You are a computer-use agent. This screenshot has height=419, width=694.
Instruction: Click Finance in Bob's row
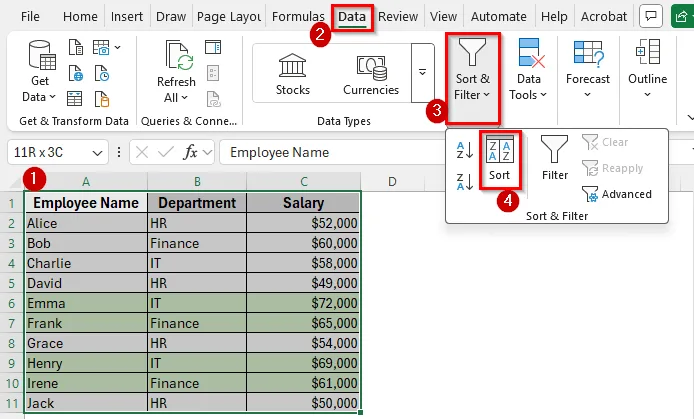click(197, 243)
